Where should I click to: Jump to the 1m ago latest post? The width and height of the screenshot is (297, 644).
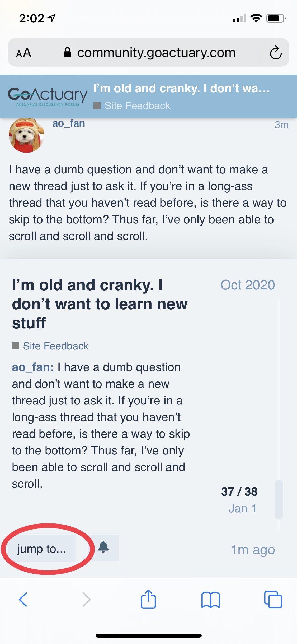click(x=253, y=550)
